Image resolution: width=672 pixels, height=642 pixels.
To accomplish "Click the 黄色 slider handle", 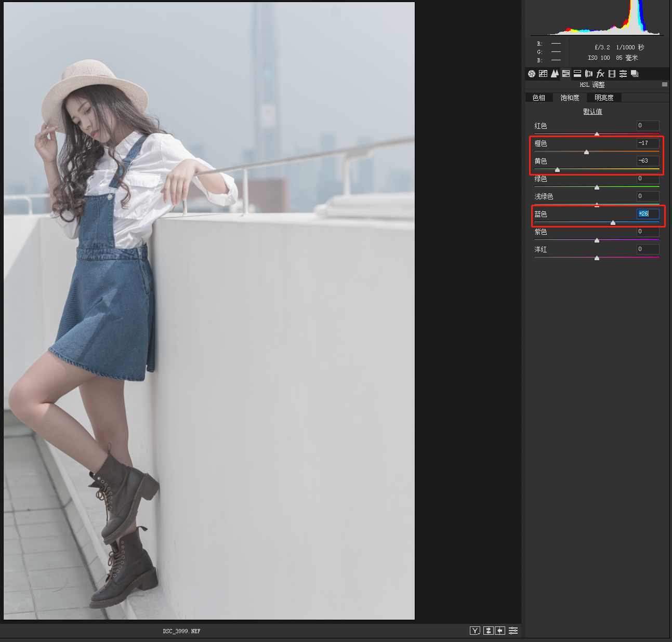I will [x=557, y=169].
